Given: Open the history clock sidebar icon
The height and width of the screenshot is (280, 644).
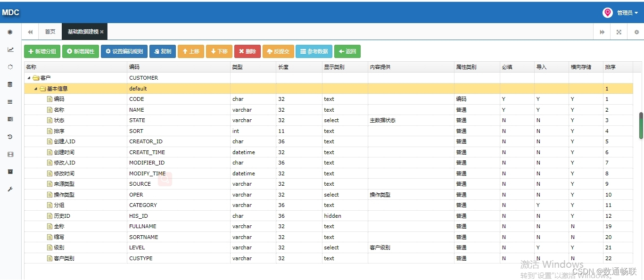Looking at the screenshot, I should click(10, 137).
